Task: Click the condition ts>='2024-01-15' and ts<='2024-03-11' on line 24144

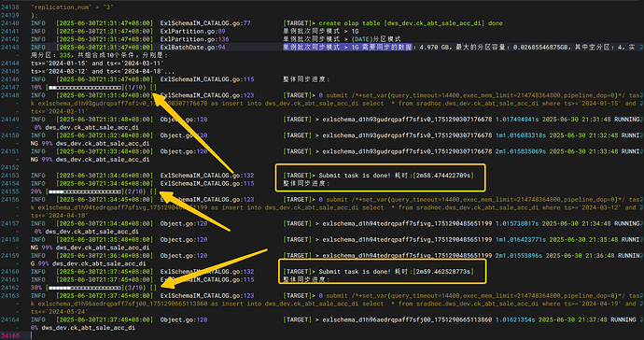Action: point(97,64)
